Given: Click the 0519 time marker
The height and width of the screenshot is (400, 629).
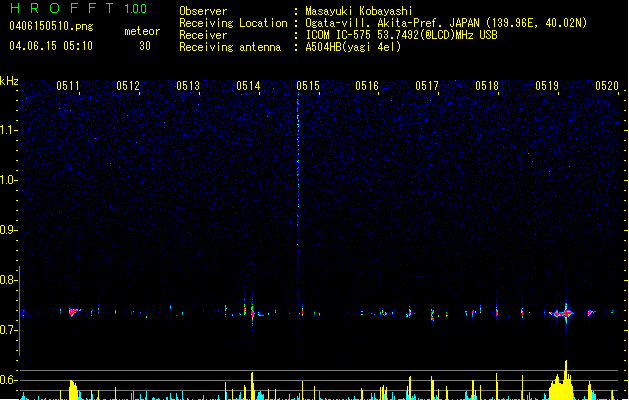Looking at the screenshot, I should [x=547, y=86].
